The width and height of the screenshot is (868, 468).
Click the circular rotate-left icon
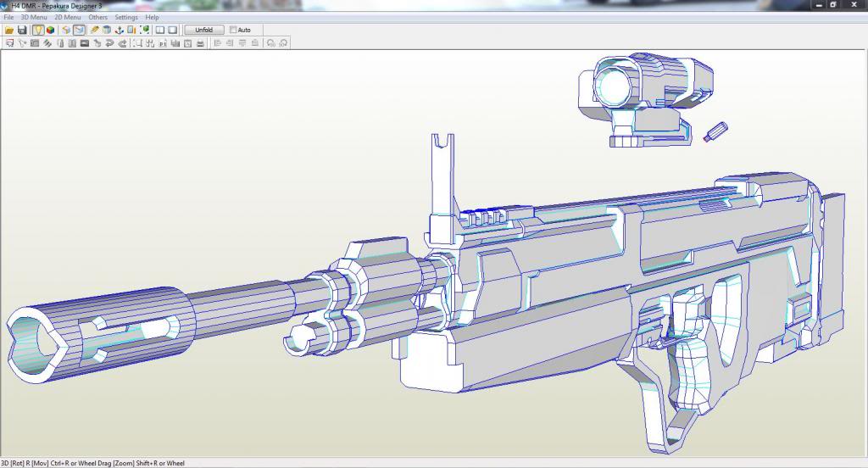point(270,43)
